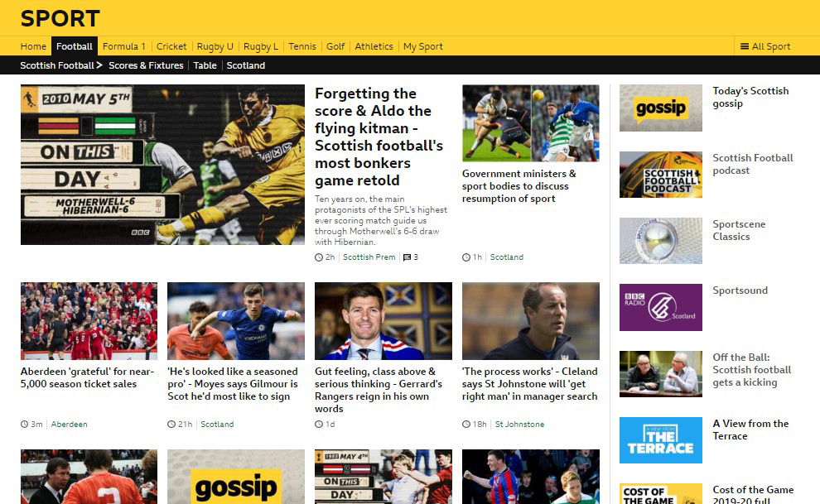Viewport: 820px width, 504px height.
Task: Open Aberdeen season ticket sales headline
Action: click(x=87, y=377)
